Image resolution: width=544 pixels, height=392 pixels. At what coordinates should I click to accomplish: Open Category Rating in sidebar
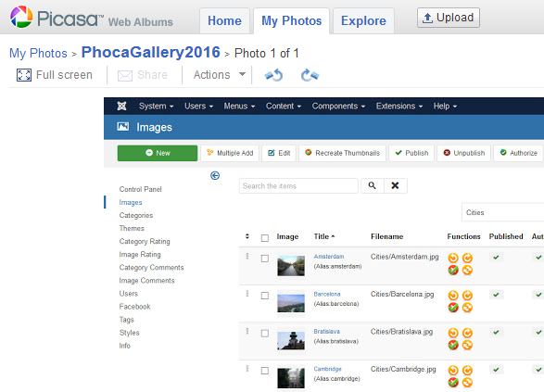point(145,242)
